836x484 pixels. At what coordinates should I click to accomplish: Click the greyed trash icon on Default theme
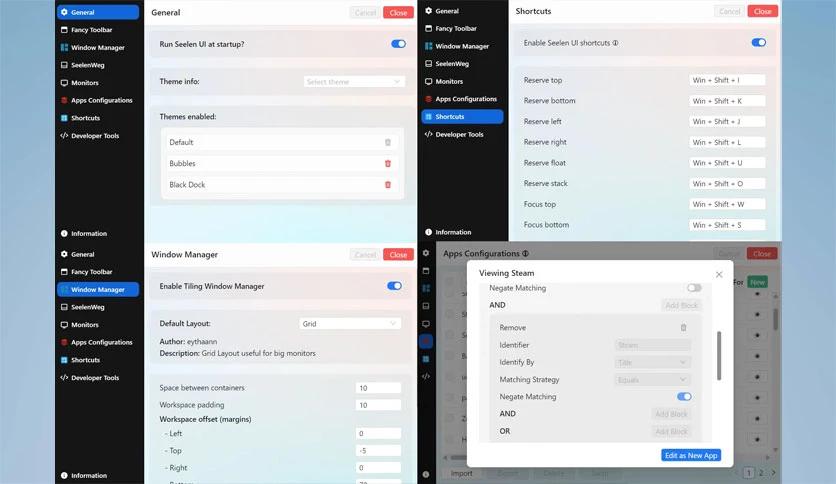388,142
